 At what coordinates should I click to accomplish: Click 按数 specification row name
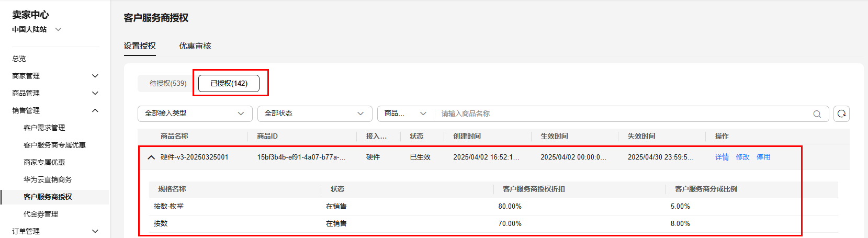click(x=161, y=223)
